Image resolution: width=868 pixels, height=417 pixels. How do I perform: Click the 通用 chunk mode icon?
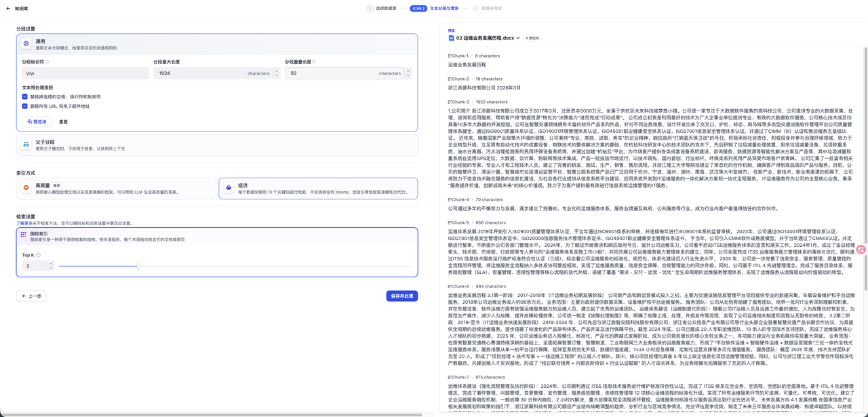[26, 43]
